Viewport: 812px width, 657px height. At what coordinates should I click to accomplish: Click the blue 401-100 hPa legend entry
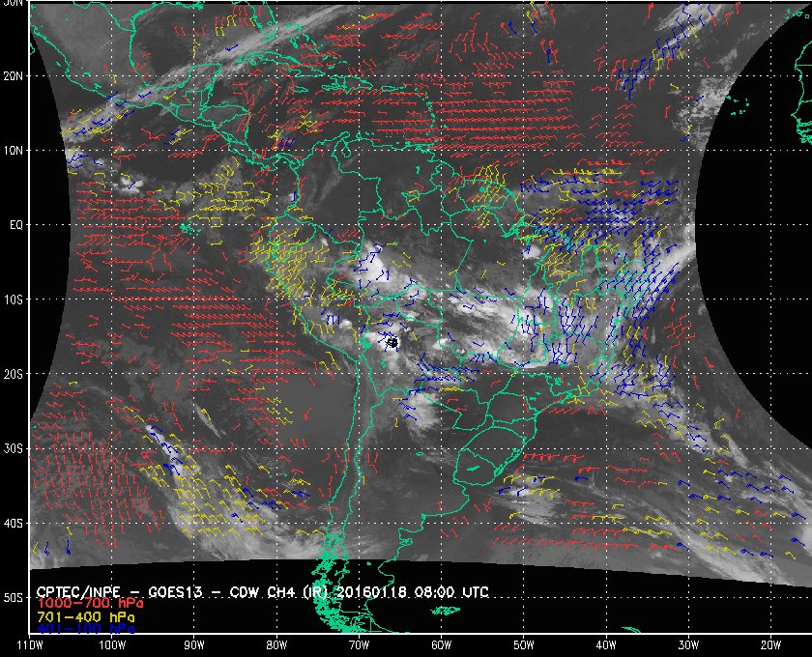[x=85, y=630]
